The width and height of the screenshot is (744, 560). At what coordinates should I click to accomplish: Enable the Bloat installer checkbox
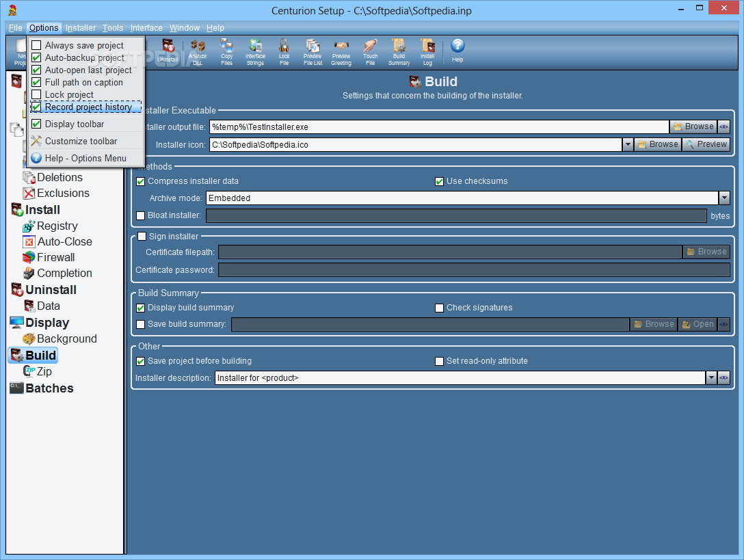tap(140, 215)
